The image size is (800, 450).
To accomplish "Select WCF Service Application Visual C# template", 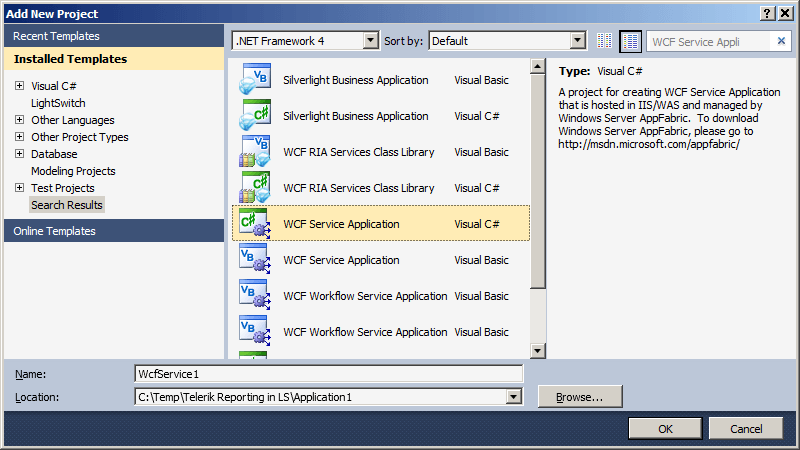I will (381, 223).
